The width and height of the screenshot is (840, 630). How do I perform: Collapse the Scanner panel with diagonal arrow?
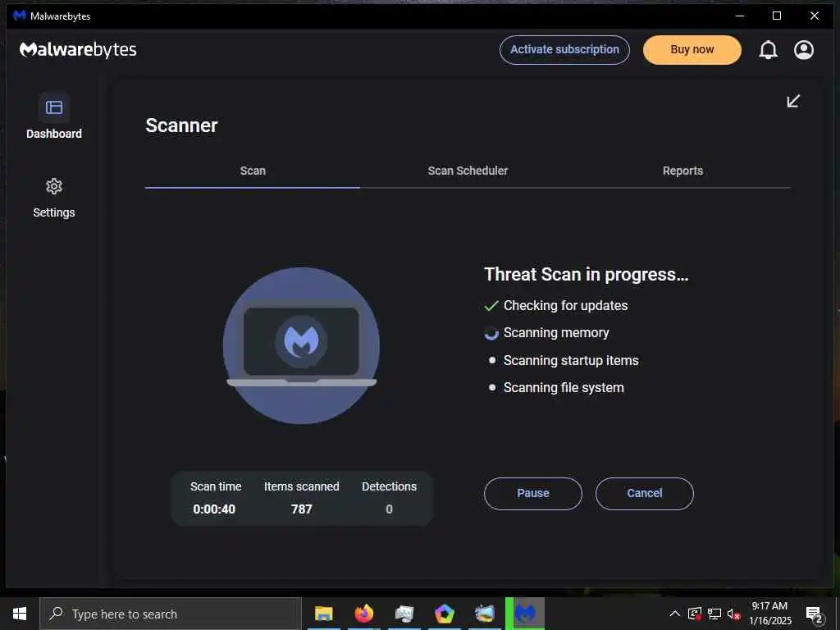point(793,101)
